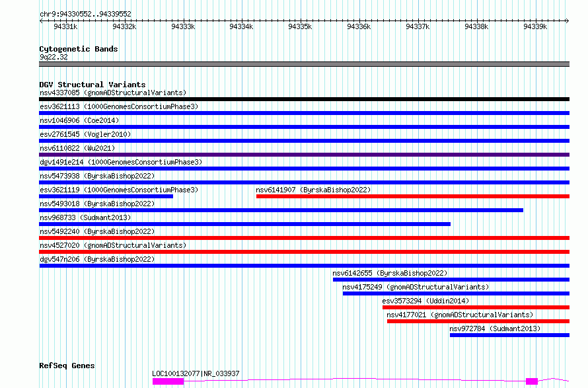Click the RefSeq Genes track title
588x388 pixels.
click(67, 366)
